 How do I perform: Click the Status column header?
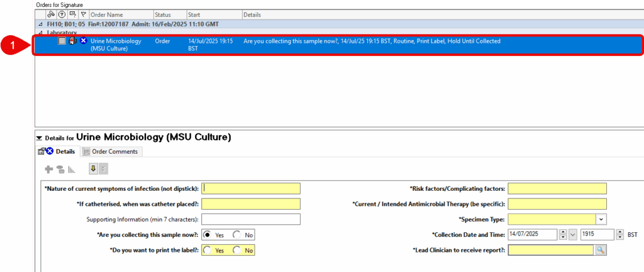pyautogui.click(x=170, y=14)
